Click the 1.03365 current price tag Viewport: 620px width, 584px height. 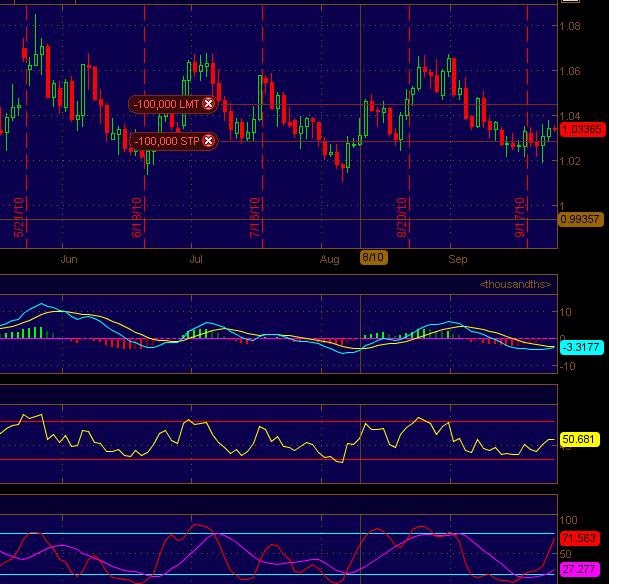click(x=583, y=129)
